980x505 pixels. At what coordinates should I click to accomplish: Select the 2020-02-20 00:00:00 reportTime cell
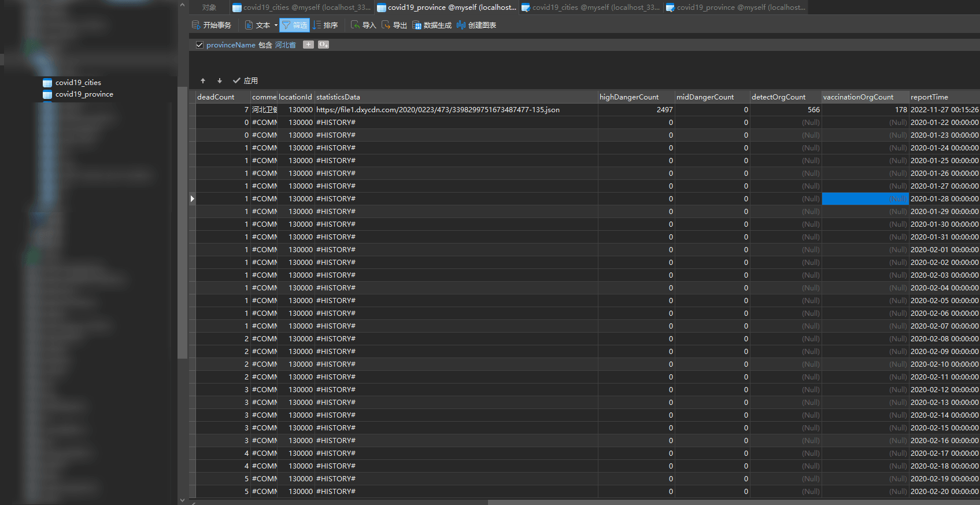[944, 492]
